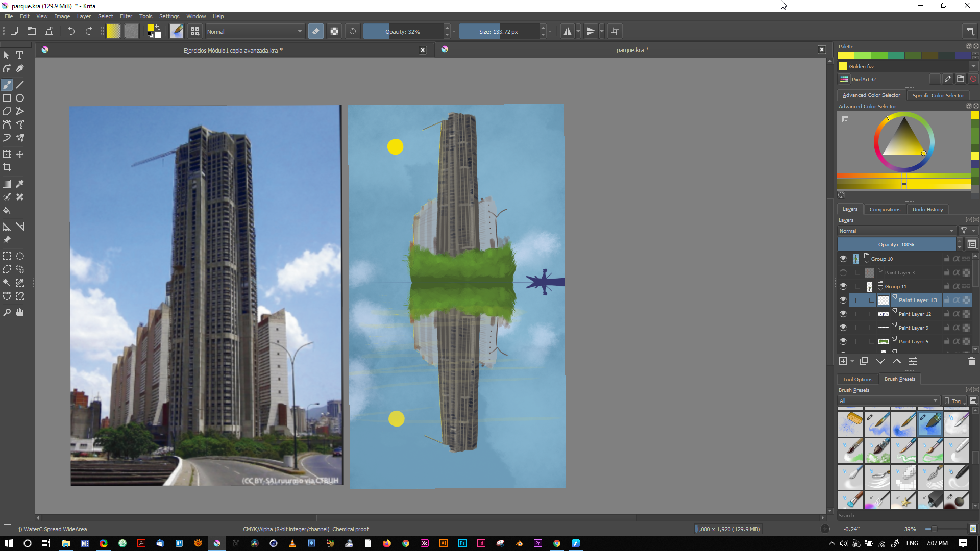The image size is (980, 551).
Task: Select the Elliptical Selection tool
Action: click(20, 256)
